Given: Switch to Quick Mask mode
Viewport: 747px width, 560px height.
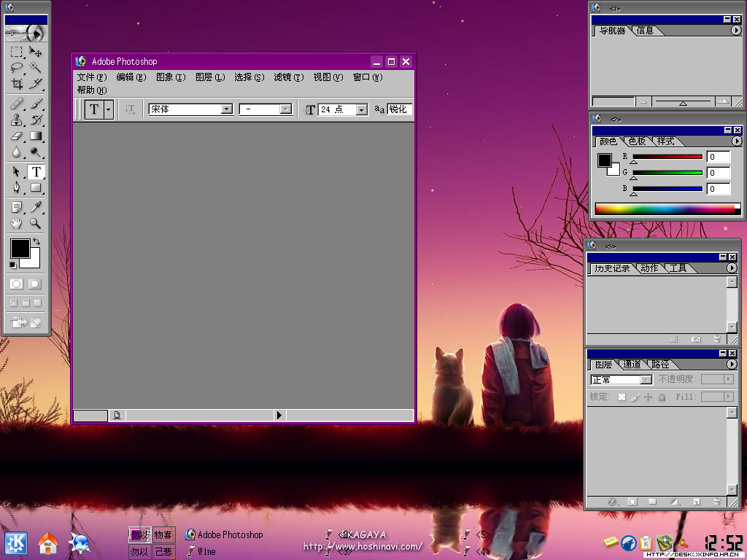Looking at the screenshot, I should [35, 284].
